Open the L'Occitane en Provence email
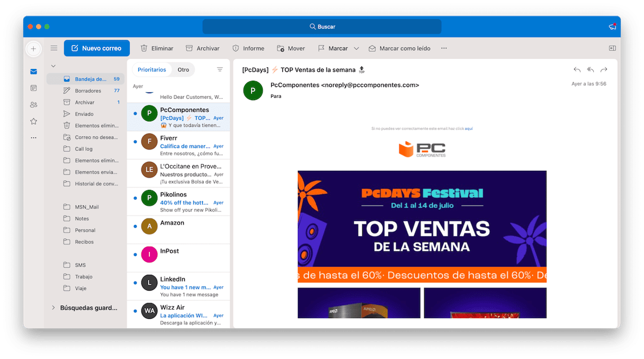The width and height of the screenshot is (644, 359). [x=178, y=173]
